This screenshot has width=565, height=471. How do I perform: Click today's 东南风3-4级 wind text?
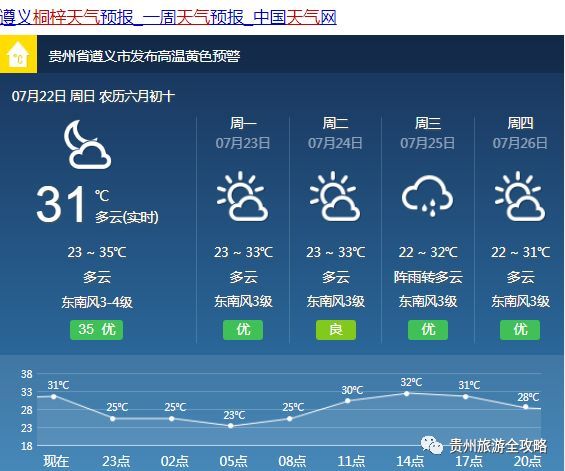(97, 302)
